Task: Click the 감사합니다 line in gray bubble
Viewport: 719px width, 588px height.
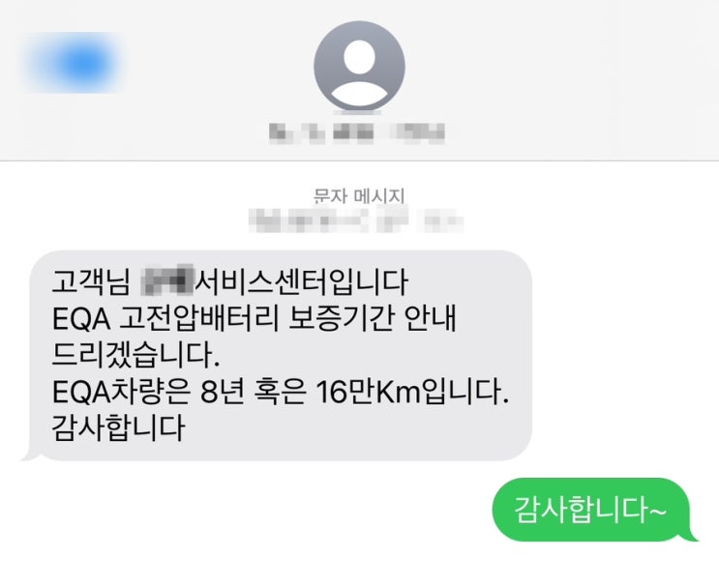Action: (x=119, y=427)
